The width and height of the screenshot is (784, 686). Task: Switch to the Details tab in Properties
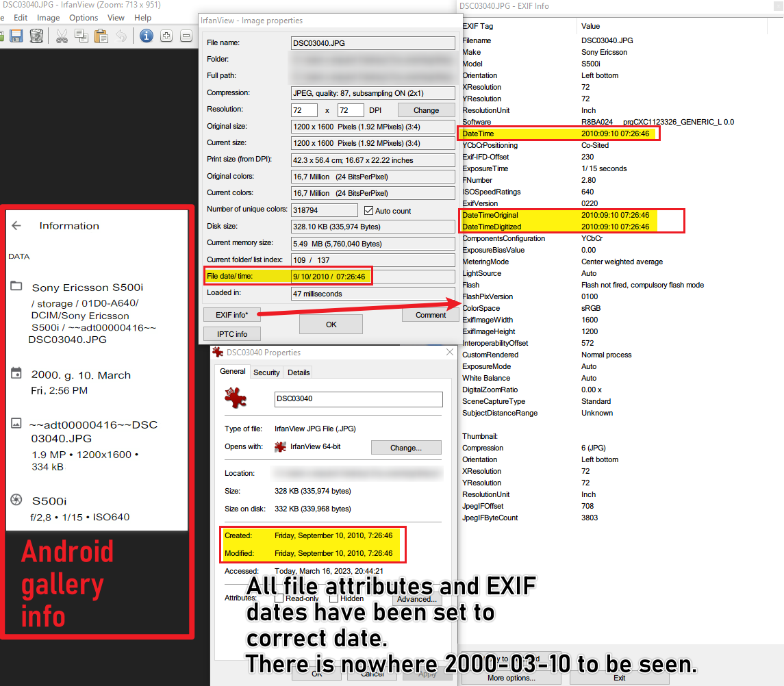tap(299, 372)
